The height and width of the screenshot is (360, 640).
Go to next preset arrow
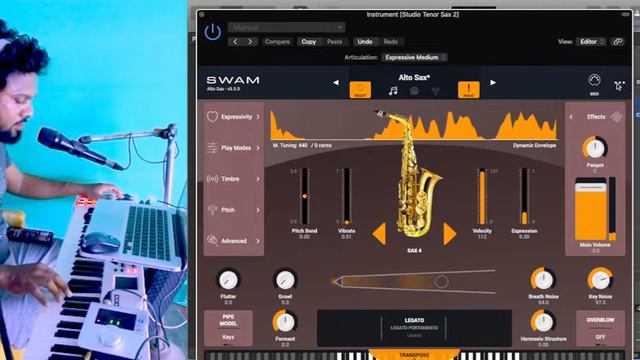[x=250, y=42]
